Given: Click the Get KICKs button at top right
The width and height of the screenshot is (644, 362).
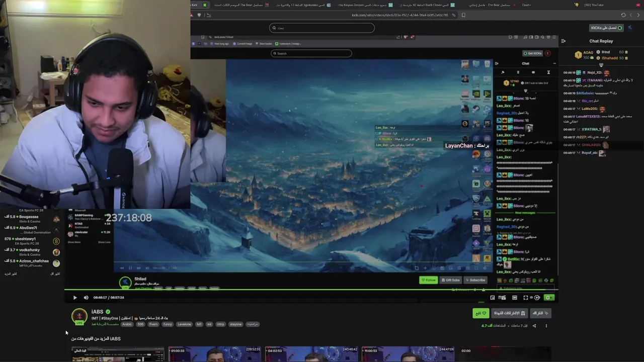Looking at the screenshot, I should 606,28.
